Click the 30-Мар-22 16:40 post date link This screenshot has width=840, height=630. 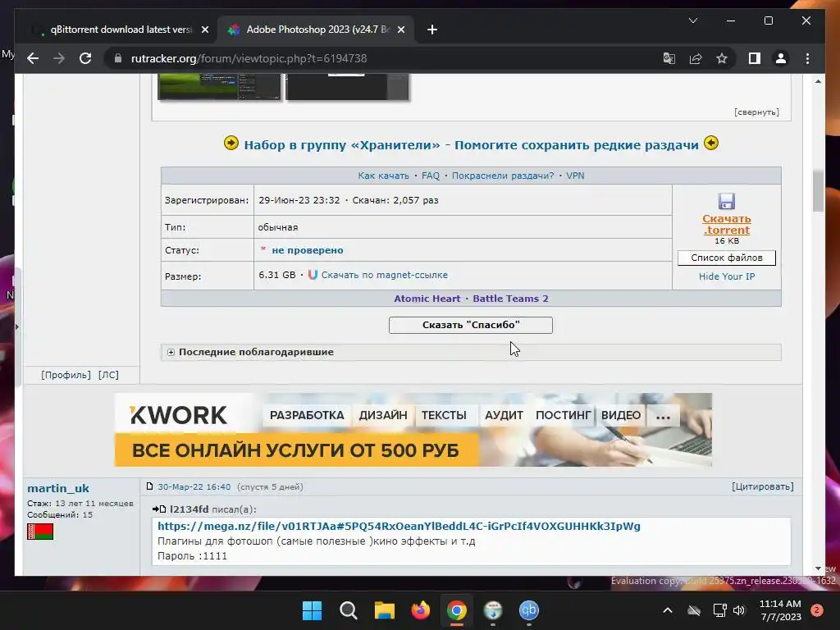coord(194,486)
